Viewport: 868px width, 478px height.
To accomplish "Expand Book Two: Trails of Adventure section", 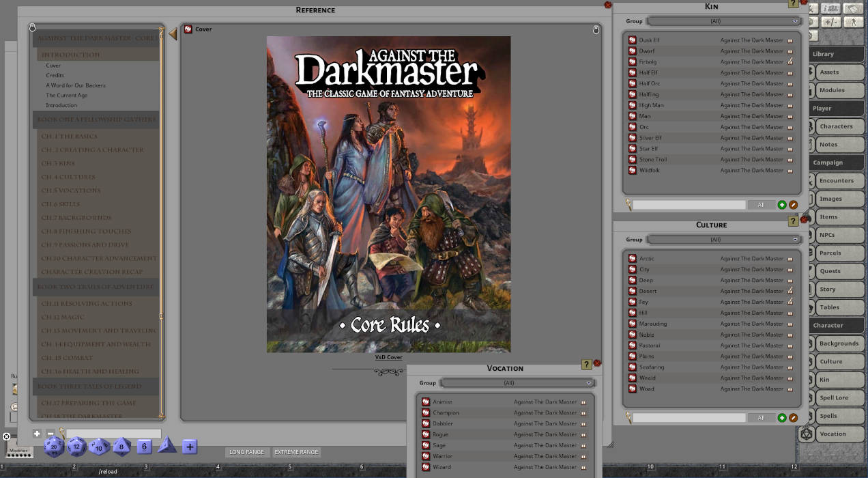I will click(96, 287).
